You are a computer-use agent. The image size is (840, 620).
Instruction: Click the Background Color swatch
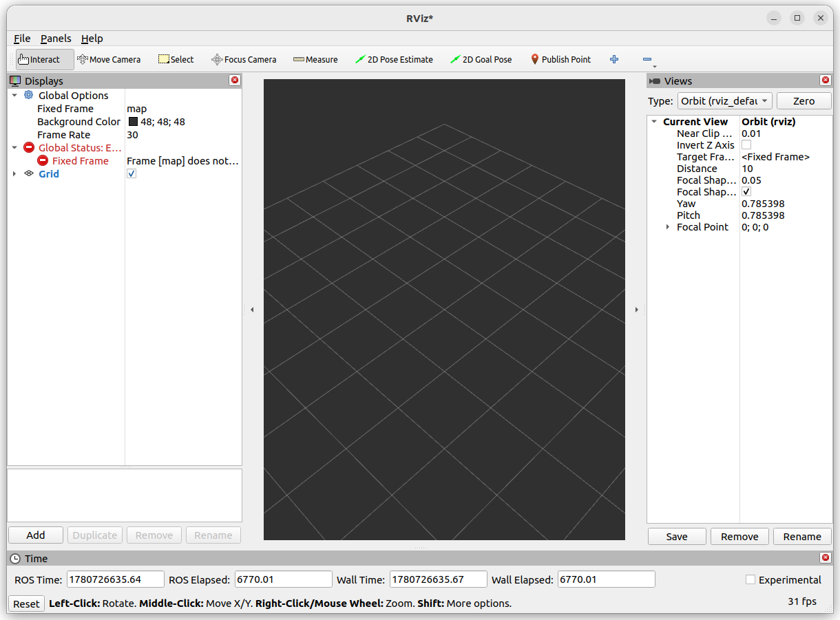click(133, 122)
